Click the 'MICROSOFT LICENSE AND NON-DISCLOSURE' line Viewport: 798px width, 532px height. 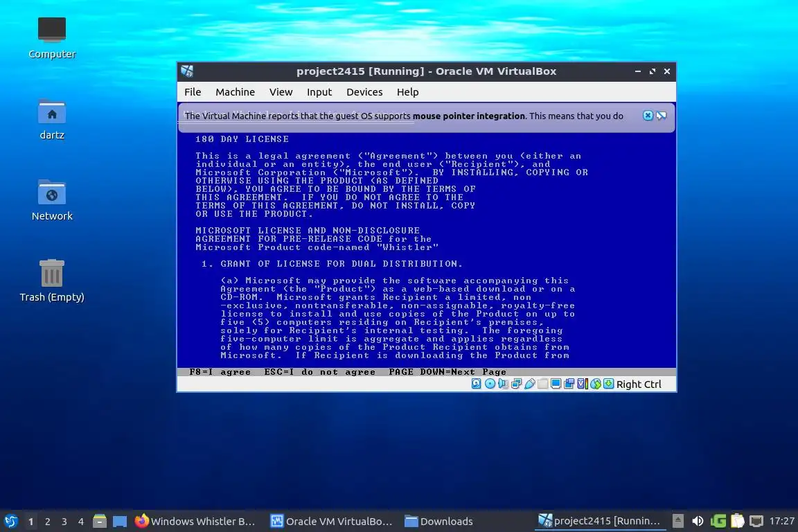click(x=308, y=231)
